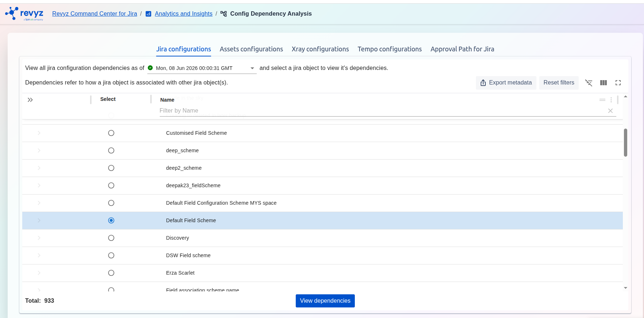Select Erza Scarlet radio button
This screenshot has height=318, width=644.
click(111, 273)
